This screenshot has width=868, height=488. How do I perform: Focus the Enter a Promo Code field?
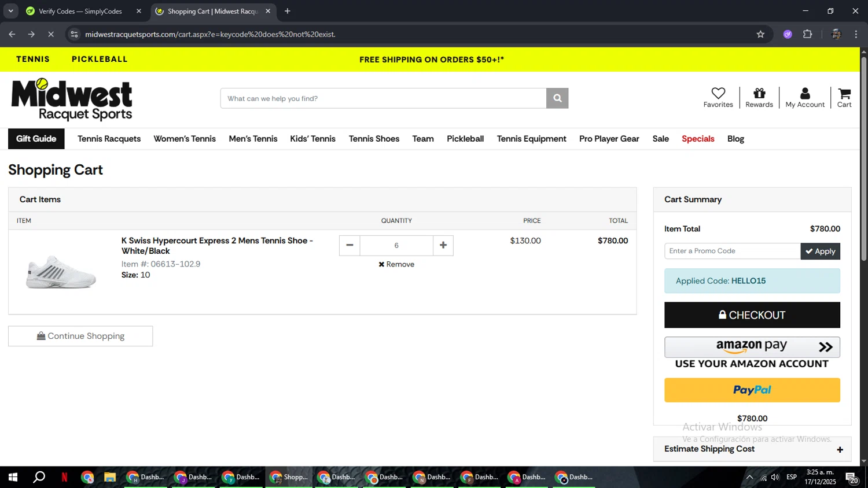click(733, 251)
